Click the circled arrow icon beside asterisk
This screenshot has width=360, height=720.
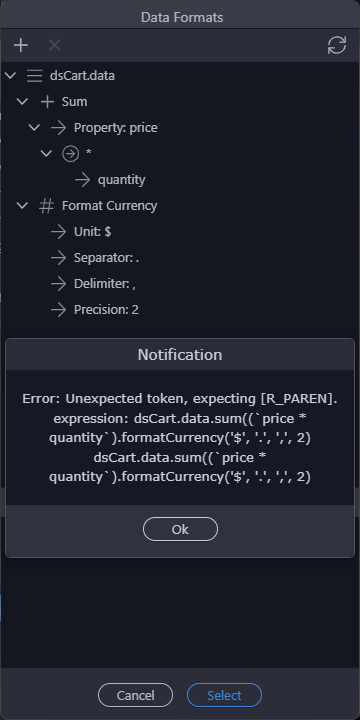pos(70,154)
